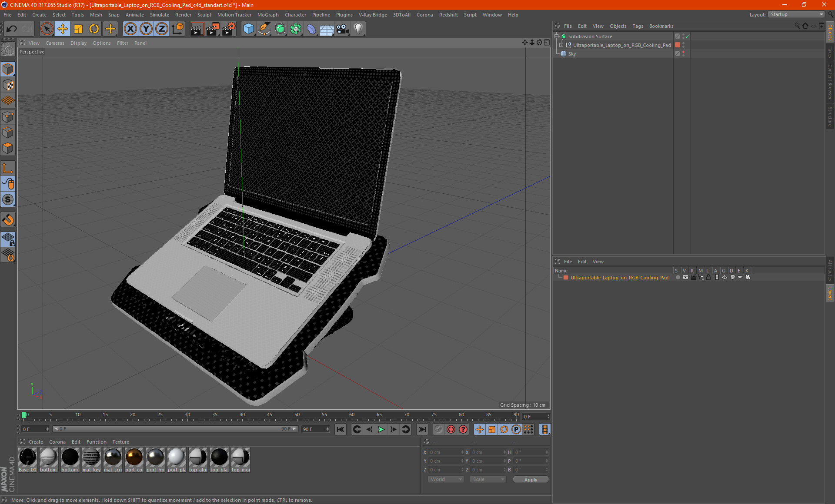
Task: Open the World coordinate dropdown
Action: tap(446, 479)
